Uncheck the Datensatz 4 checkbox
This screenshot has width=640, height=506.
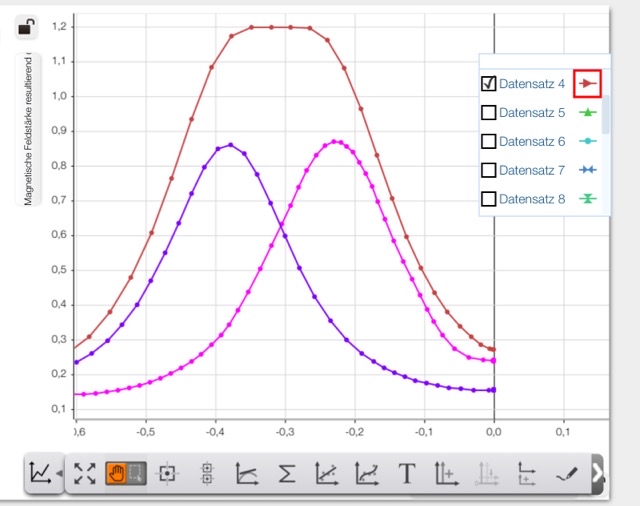coord(489,83)
